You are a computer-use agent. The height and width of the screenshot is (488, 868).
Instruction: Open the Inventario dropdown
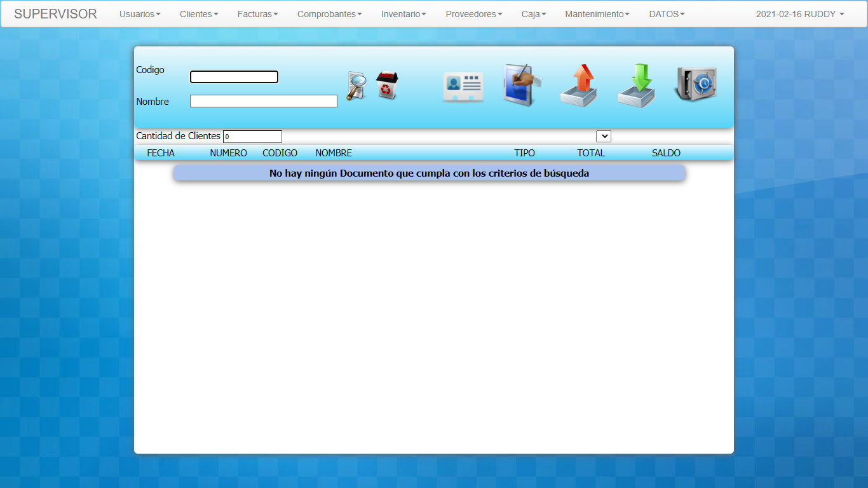point(403,14)
